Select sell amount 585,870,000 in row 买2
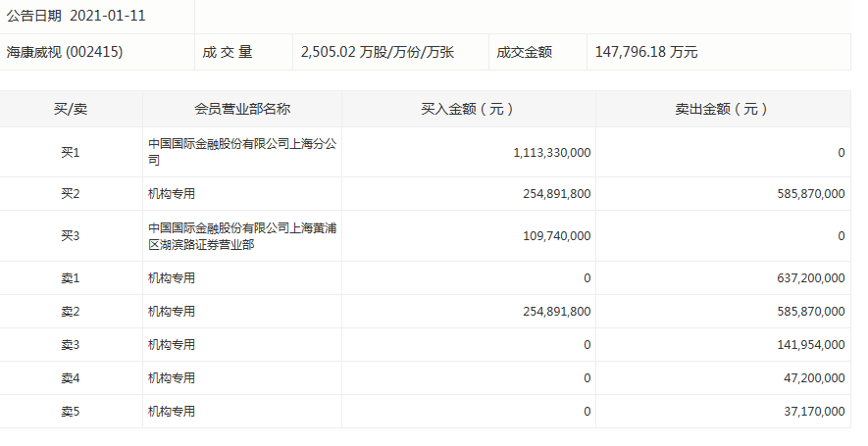The height and width of the screenshot is (446, 868). (811, 194)
